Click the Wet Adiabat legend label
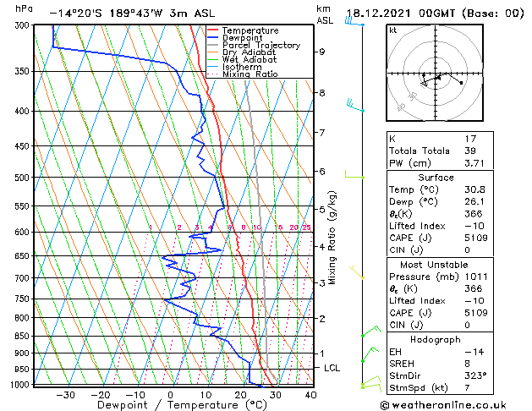Screen dimensions: 532x411 (250, 59)
